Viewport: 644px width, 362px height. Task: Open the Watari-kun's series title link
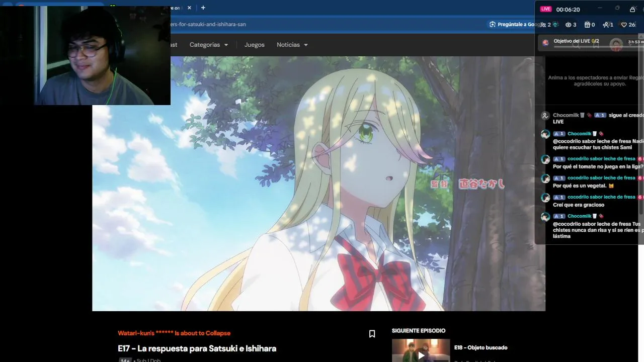[x=174, y=333]
